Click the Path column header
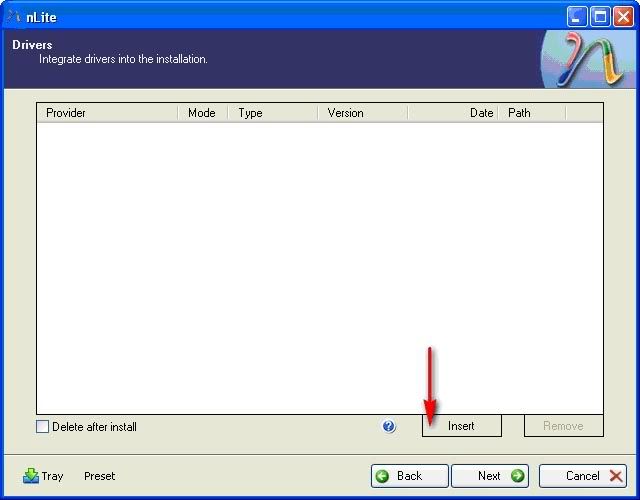This screenshot has width=640, height=500. (x=532, y=113)
